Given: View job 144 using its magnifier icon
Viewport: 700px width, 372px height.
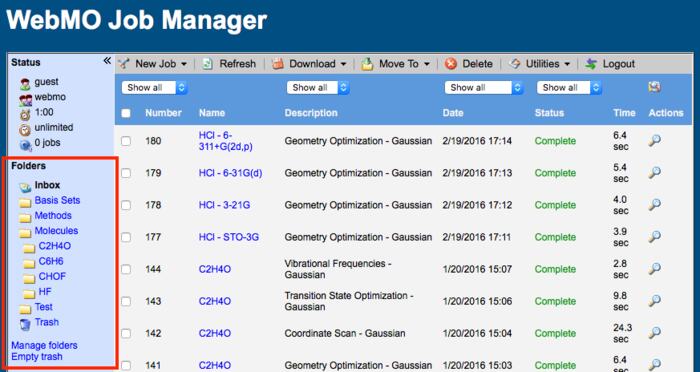Looking at the screenshot, I should 654,269.
